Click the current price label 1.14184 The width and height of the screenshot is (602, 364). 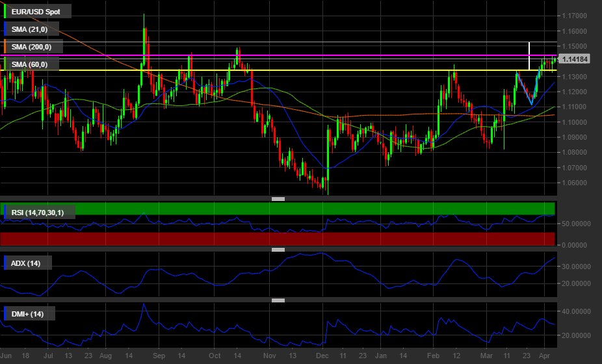(575, 59)
